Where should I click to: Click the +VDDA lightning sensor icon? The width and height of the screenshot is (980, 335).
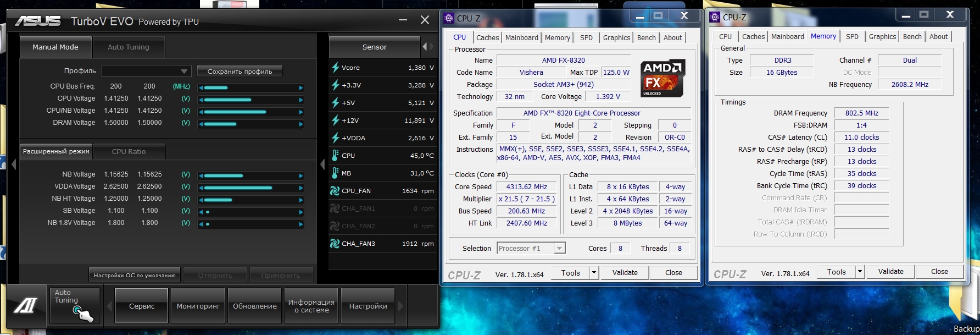pyautogui.click(x=335, y=138)
